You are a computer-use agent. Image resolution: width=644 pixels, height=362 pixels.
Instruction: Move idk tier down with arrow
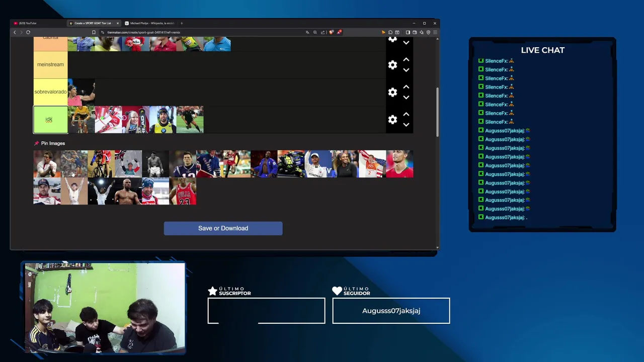(x=406, y=125)
